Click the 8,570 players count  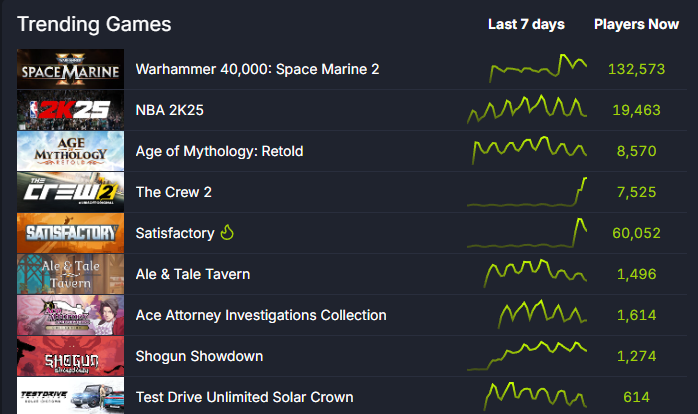click(x=637, y=151)
